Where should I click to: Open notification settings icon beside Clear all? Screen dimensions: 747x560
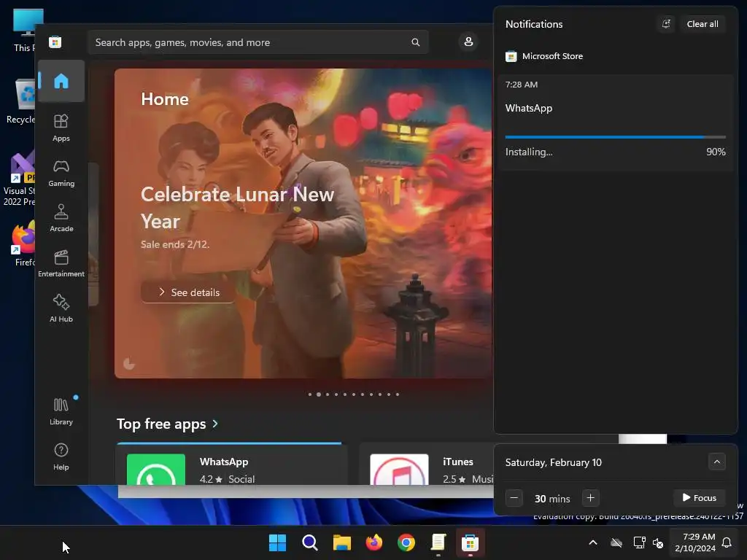pos(666,24)
